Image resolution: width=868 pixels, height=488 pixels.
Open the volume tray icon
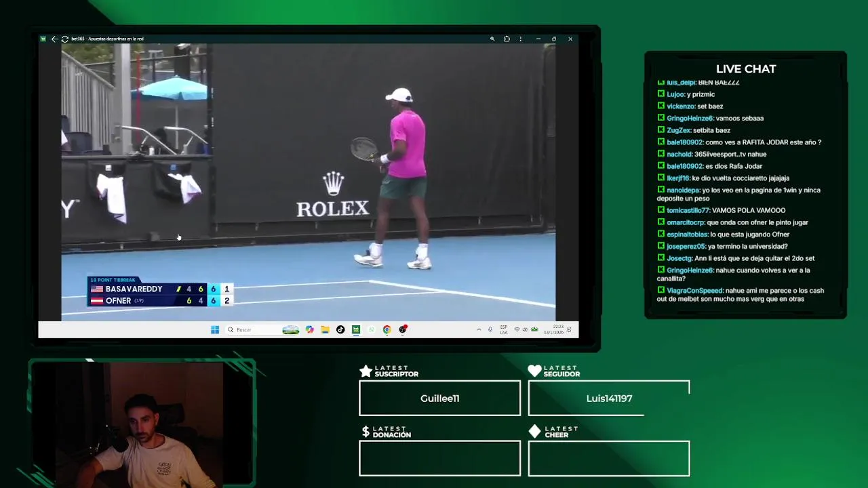526,329
